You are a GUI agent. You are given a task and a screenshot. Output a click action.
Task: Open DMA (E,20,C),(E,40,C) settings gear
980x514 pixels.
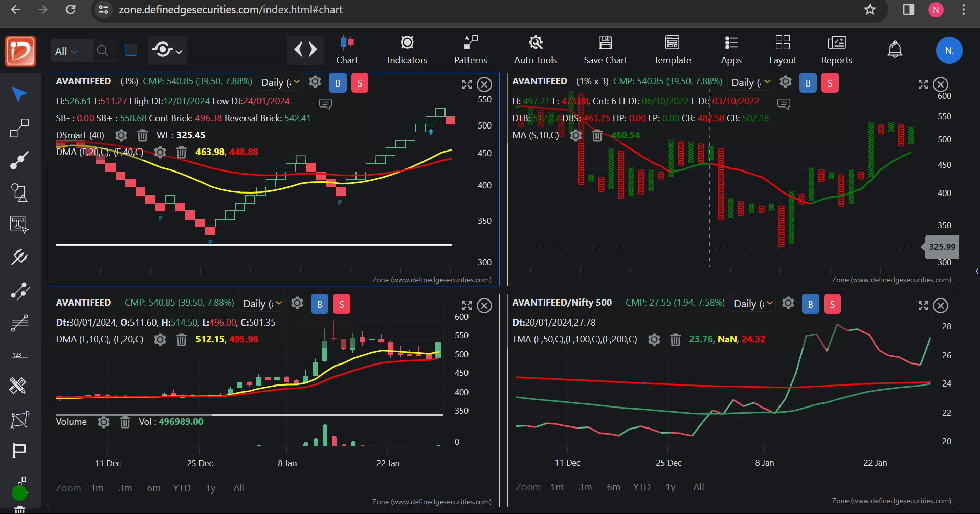160,152
